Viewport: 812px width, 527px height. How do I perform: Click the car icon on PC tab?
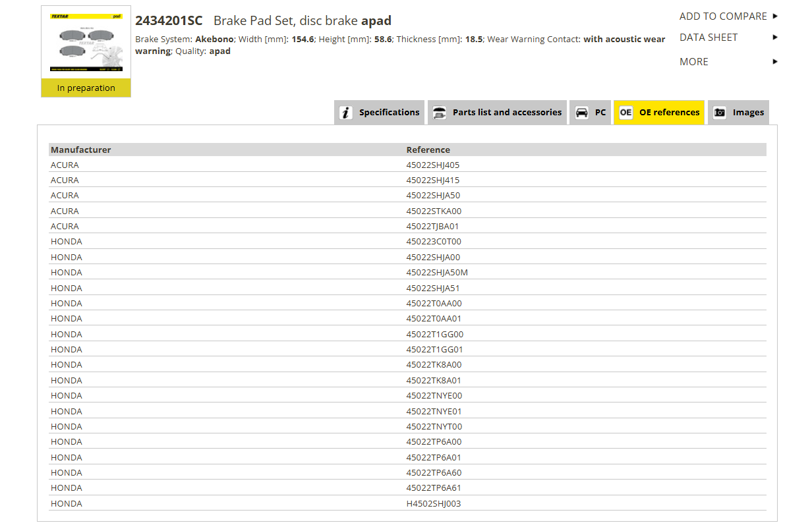point(581,113)
